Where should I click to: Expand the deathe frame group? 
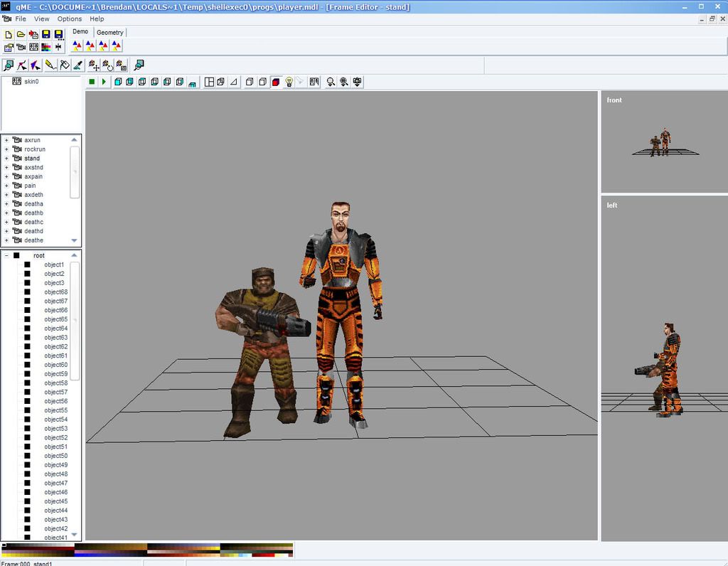point(6,240)
